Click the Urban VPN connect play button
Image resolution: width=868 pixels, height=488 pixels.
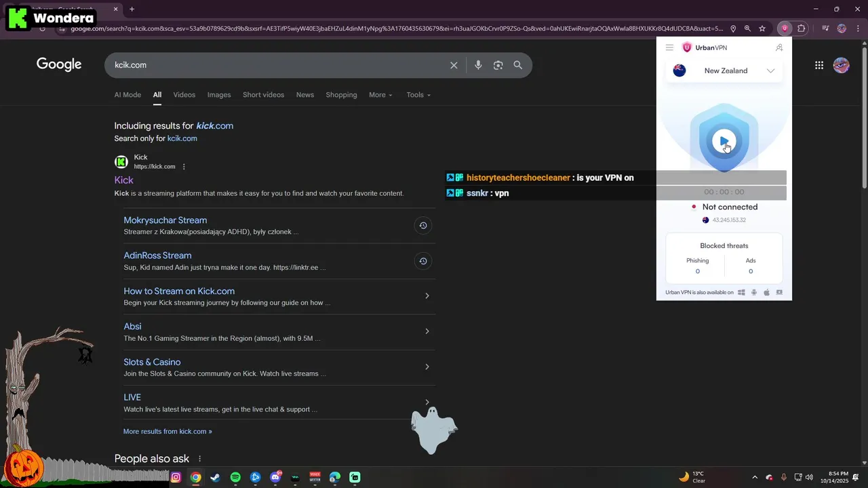coord(724,141)
